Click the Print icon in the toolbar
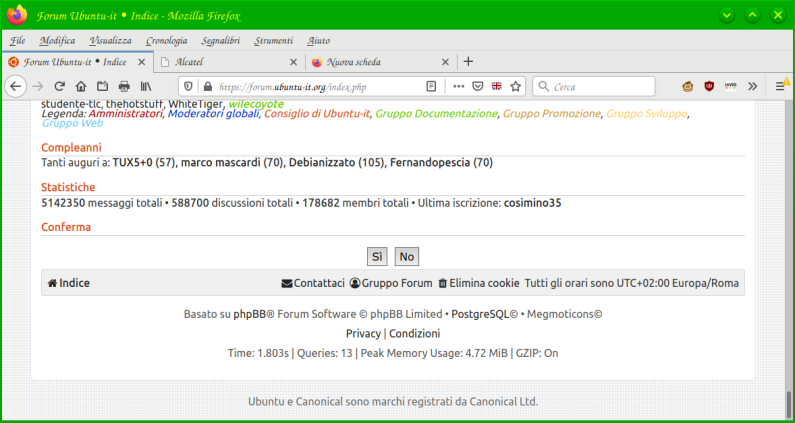 pos(124,87)
